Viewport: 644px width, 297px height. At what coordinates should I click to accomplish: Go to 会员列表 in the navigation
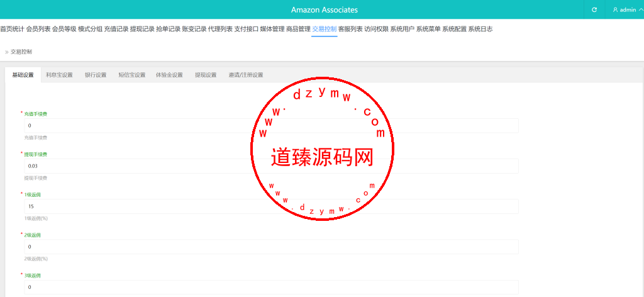[38, 29]
